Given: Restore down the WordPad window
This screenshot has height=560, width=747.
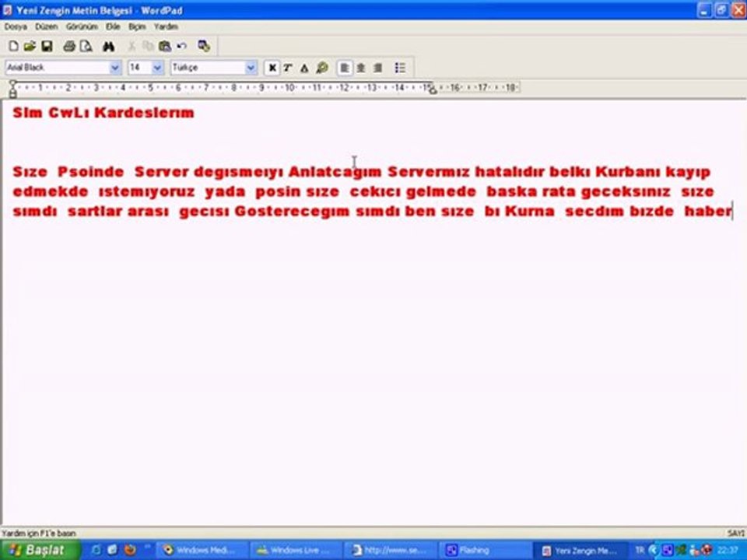Looking at the screenshot, I should pos(721,10).
